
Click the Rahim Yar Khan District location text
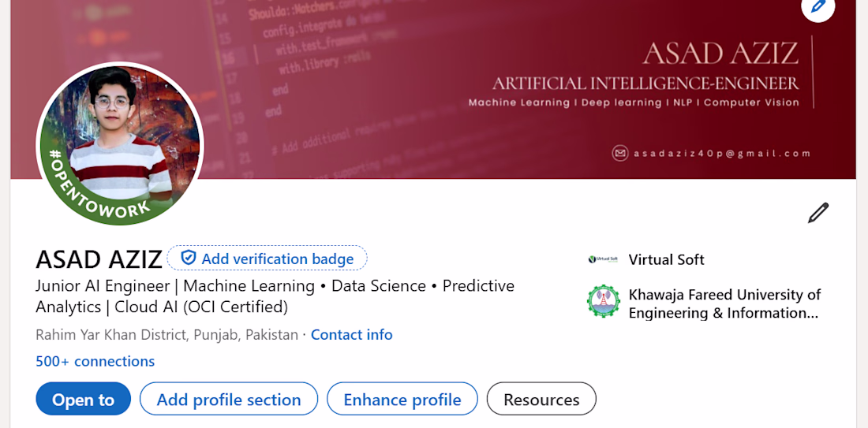click(166, 334)
